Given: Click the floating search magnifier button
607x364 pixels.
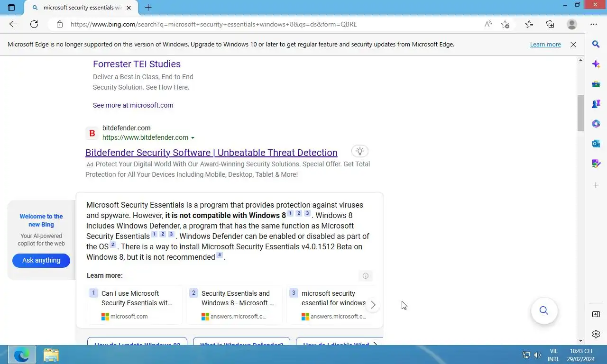Looking at the screenshot, I should [544, 310].
